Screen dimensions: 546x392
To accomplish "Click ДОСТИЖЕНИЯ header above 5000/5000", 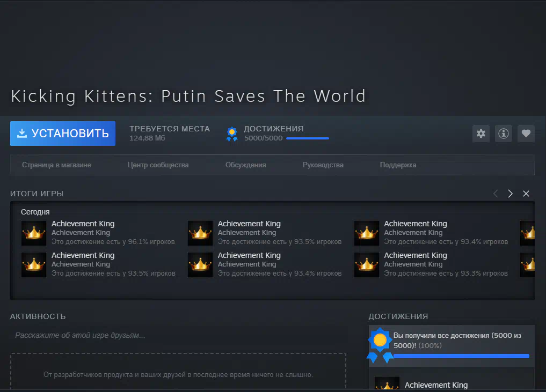I will (273, 129).
